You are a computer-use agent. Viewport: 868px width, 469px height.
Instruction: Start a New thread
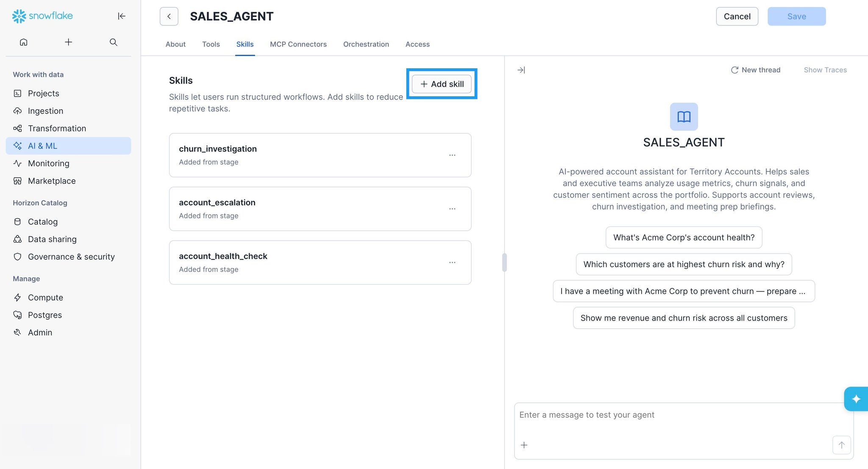(755, 70)
